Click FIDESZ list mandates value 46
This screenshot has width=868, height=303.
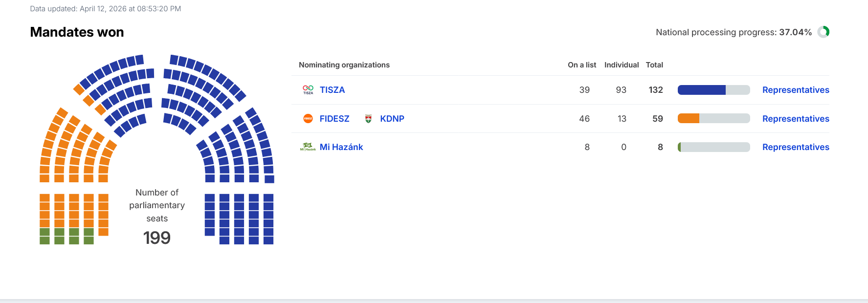tap(584, 119)
